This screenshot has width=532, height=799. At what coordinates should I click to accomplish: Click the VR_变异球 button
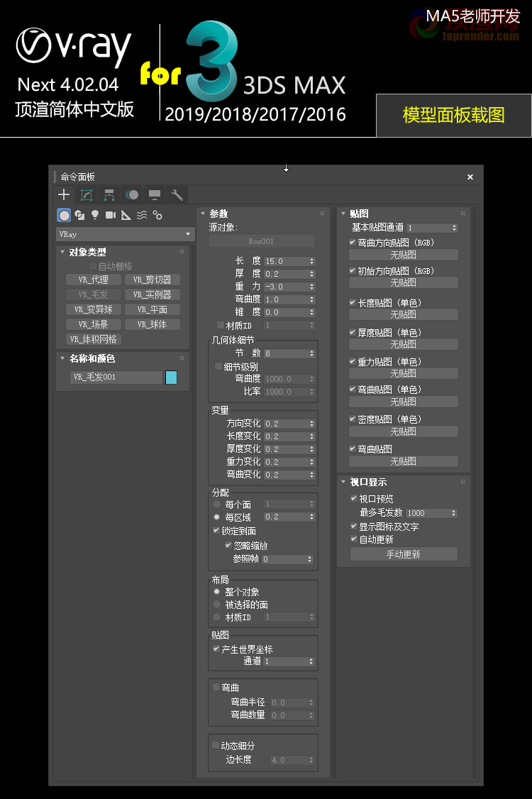click(x=93, y=309)
